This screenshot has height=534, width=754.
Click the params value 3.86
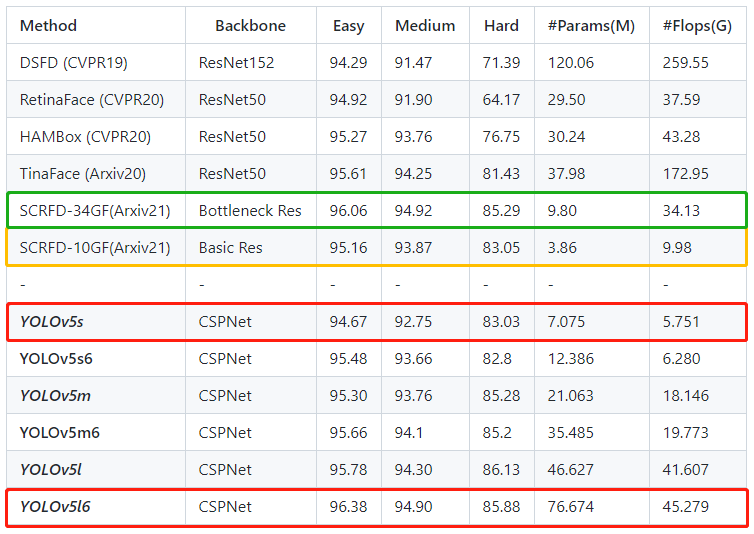[562, 248]
